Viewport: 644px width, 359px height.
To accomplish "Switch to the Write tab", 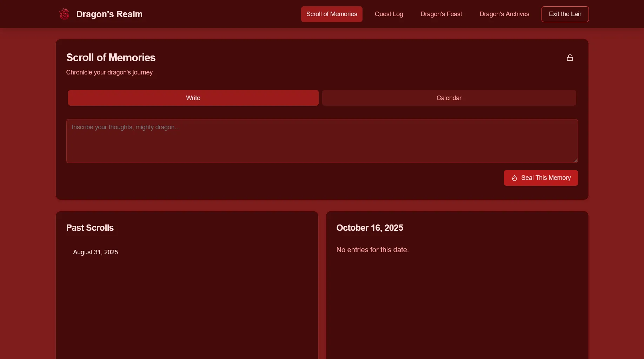I will tap(193, 98).
